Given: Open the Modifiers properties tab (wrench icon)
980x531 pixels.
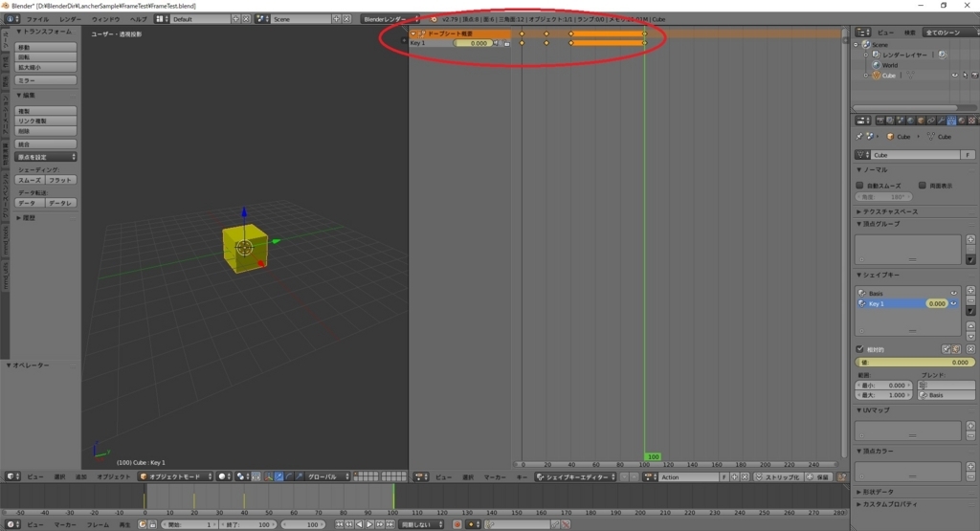Looking at the screenshot, I should pyautogui.click(x=942, y=121).
